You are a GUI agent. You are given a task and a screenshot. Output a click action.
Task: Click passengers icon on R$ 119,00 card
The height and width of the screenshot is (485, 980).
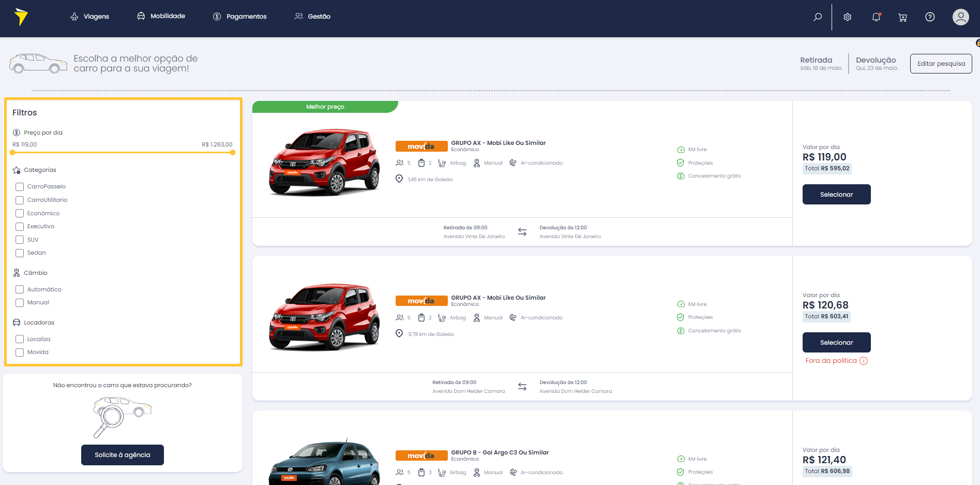coord(400,163)
